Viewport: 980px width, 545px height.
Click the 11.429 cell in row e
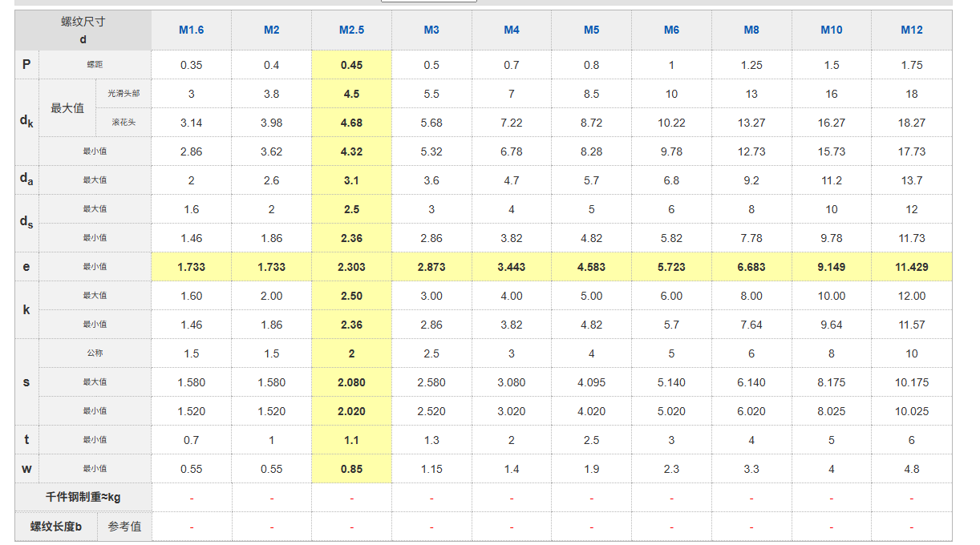tap(912, 267)
